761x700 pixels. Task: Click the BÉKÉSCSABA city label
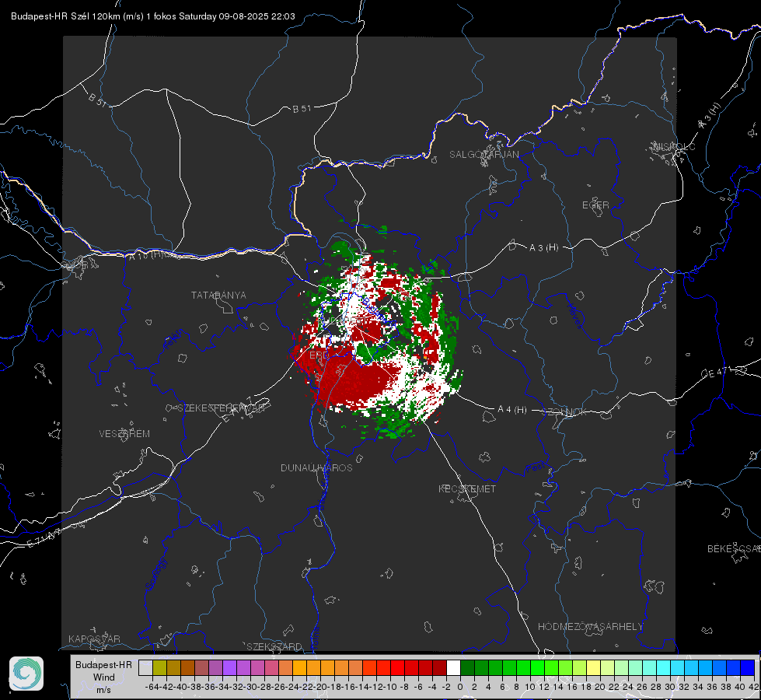pyautogui.click(x=734, y=549)
